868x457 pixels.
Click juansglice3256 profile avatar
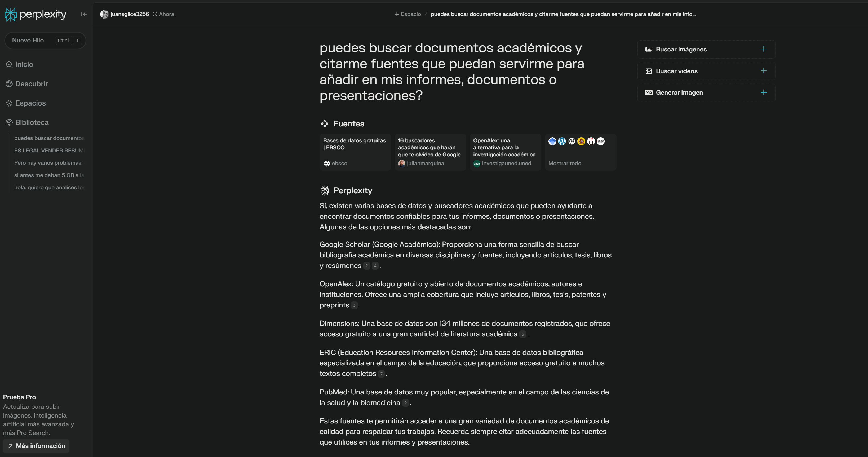tap(104, 14)
